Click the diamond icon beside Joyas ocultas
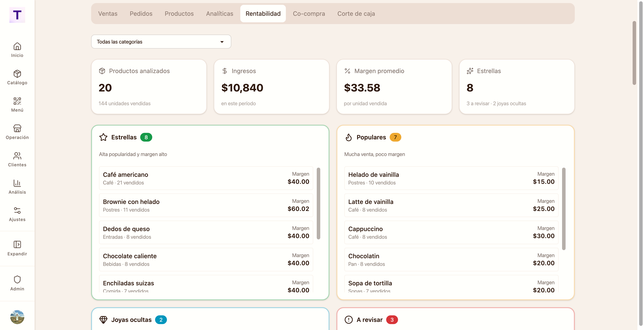The width and height of the screenshot is (644, 330). click(x=103, y=320)
